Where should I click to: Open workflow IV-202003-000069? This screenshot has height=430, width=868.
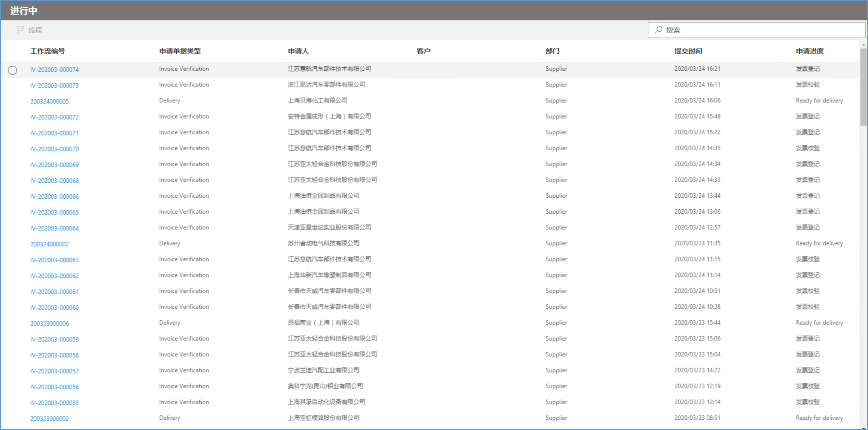point(55,165)
